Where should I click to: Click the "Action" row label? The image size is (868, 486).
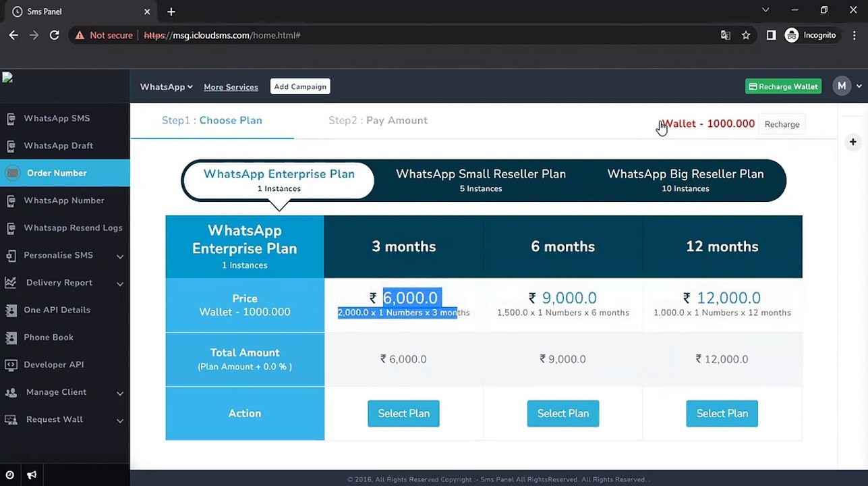tap(245, 414)
